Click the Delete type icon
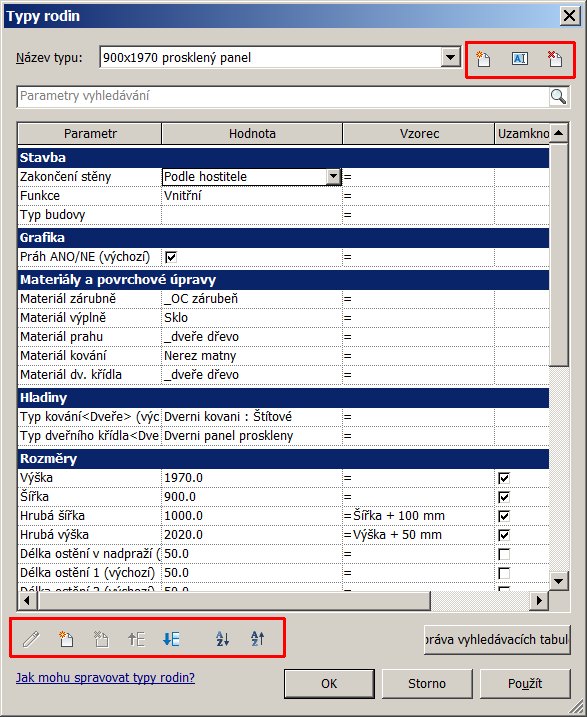 coord(555,59)
